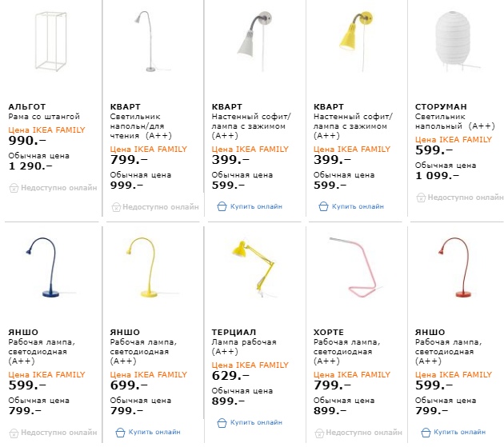Click the cart icon under white КВАРТ wall spotlight
504x447 pixels.
tap(222, 206)
